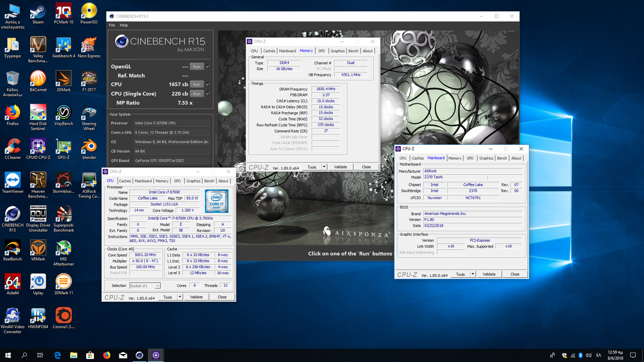Open the Bench tab in the CPU window
This screenshot has width=644, height=362.
[x=209, y=181]
